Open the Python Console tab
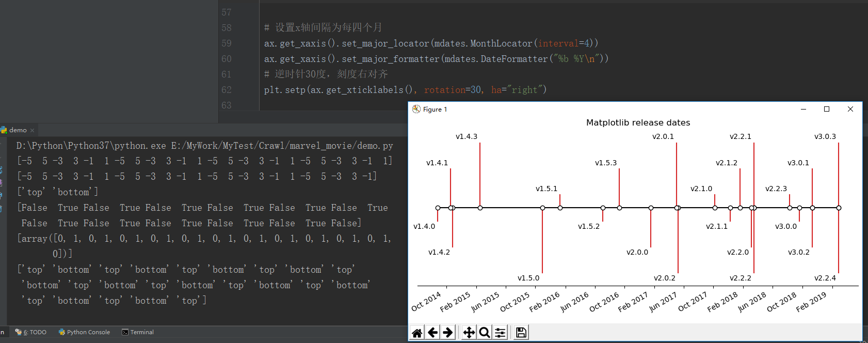This screenshot has height=343, width=868. click(x=84, y=332)
